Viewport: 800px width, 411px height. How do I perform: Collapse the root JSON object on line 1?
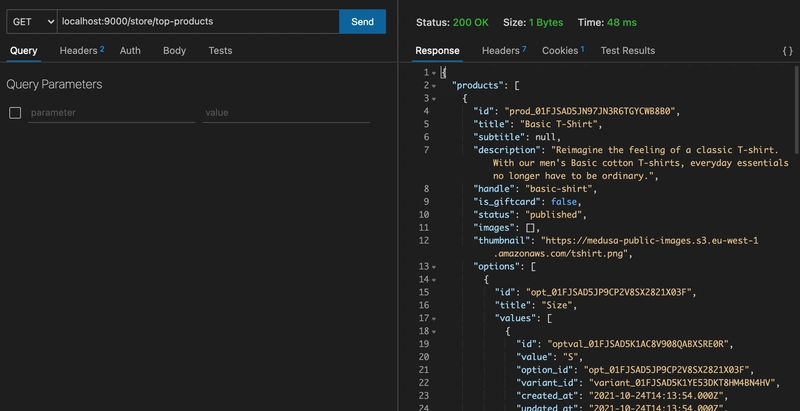coord(434,73)
